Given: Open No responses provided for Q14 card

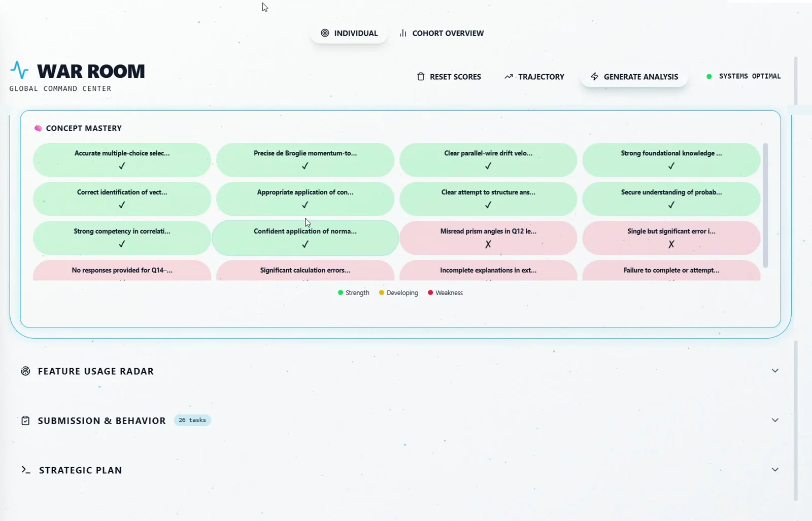Looking at the screenshot, I should [122, 270].
